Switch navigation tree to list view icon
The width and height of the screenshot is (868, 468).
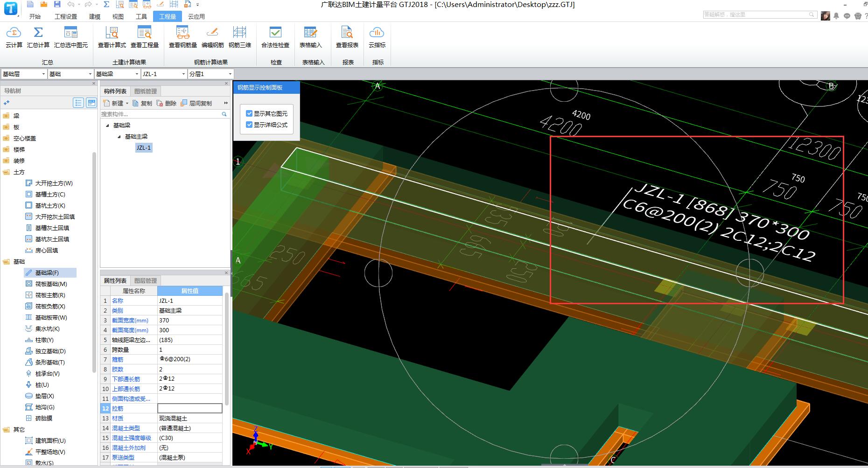[x=78, y=103]
